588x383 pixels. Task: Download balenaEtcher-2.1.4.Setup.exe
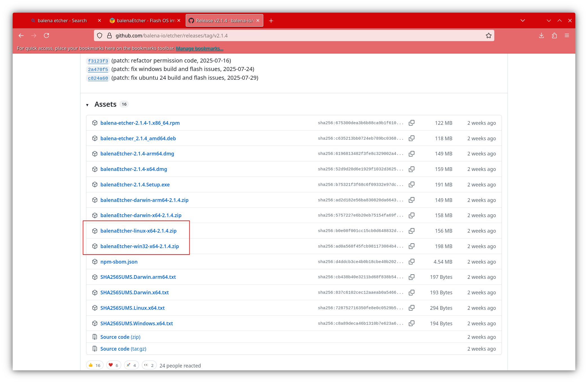[135, 185]
